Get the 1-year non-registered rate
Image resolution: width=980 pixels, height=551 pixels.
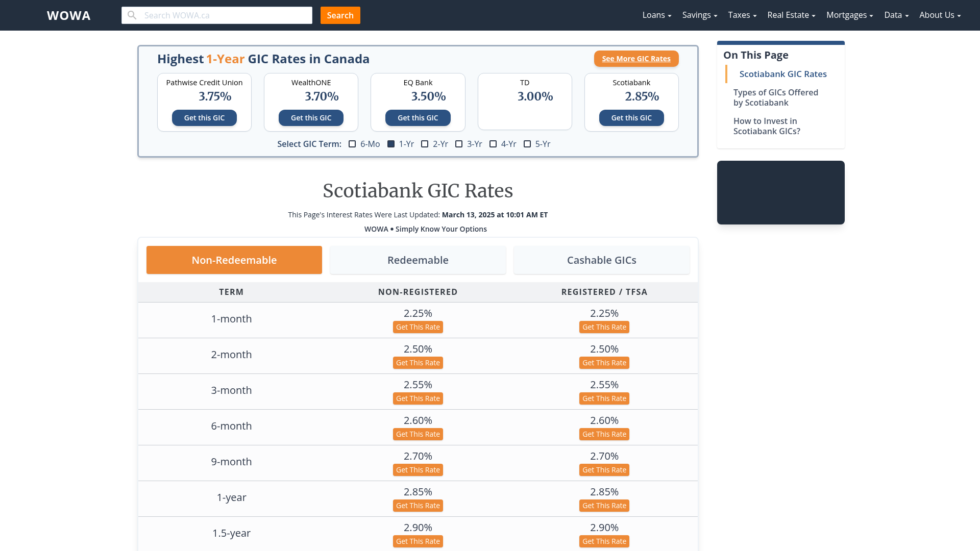click(418, 506)
